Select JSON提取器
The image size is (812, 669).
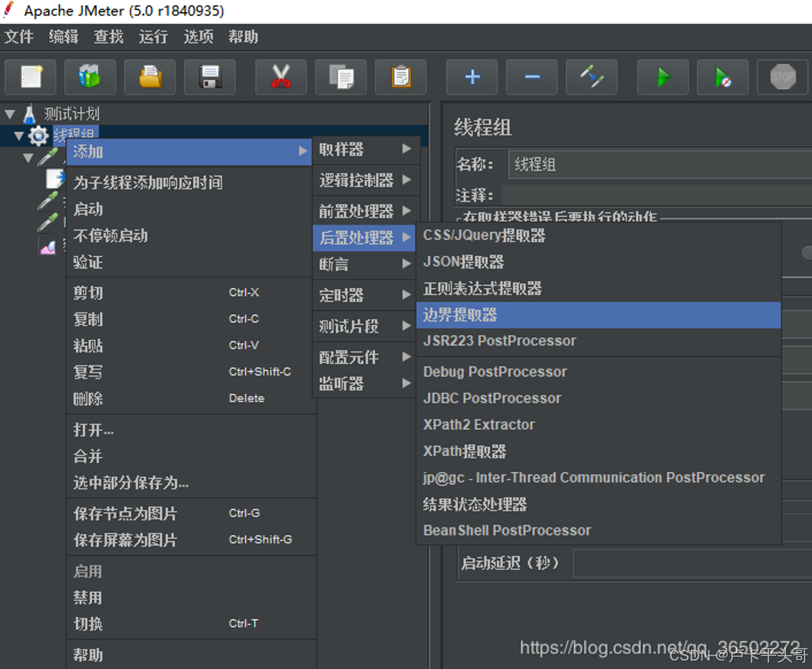(599, 262)
